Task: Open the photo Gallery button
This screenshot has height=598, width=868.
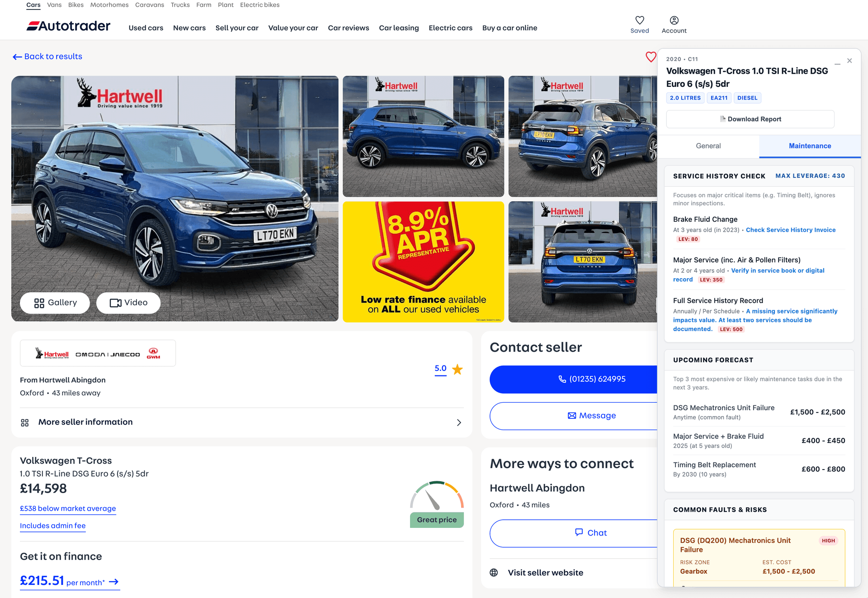Action: (55, 303)
